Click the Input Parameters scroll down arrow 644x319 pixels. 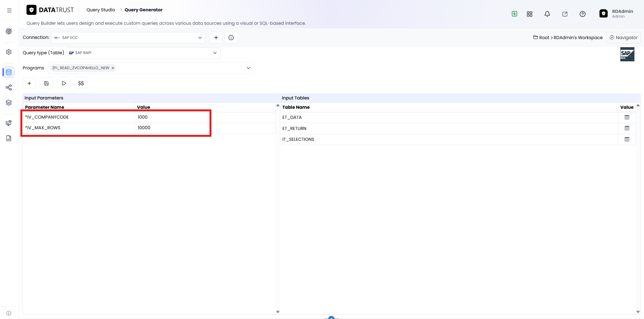278,312
